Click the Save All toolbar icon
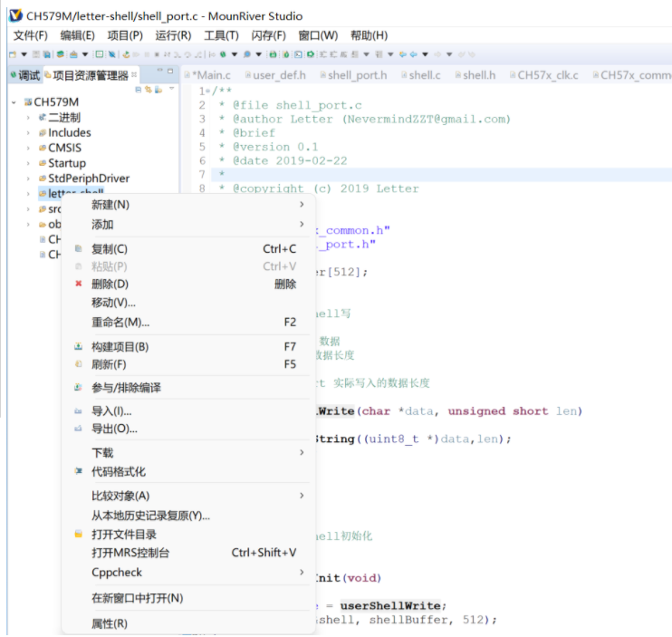 [46, 54]
